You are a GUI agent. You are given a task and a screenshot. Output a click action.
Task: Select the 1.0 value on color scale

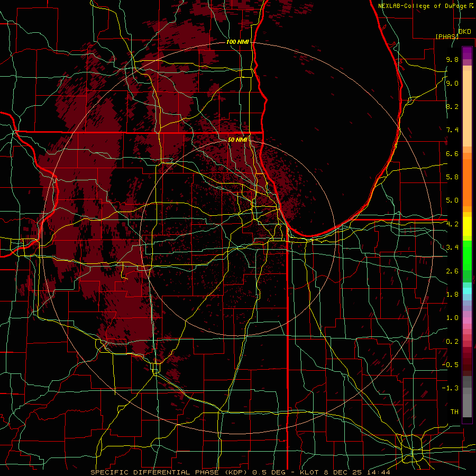(x=452, y=318)
